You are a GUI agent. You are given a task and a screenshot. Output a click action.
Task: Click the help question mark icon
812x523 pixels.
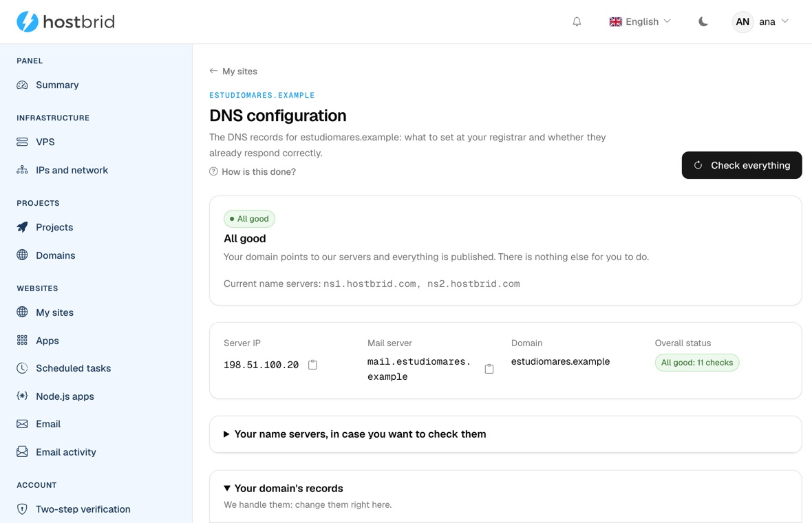213,171
